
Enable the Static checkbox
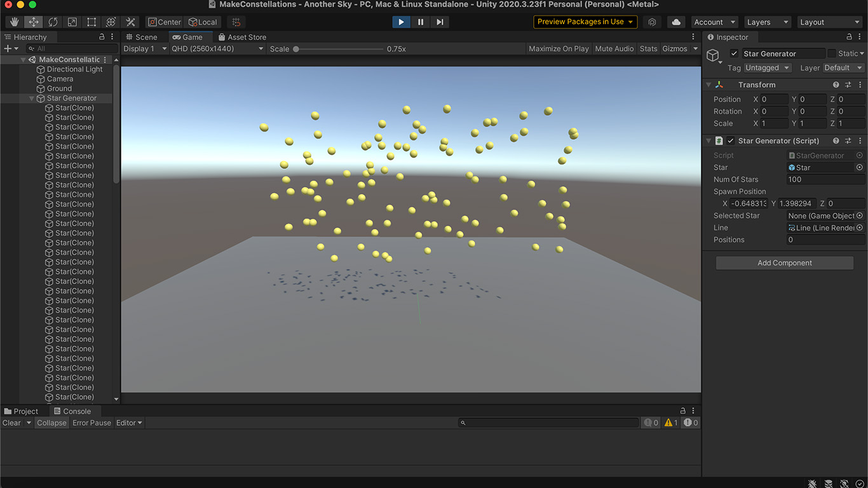[832, 54]
